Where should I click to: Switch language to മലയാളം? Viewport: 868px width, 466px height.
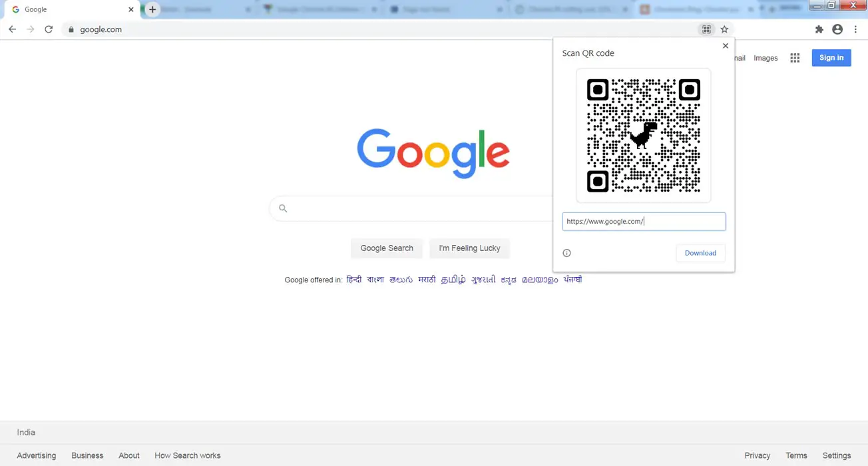tap(540, 280)
